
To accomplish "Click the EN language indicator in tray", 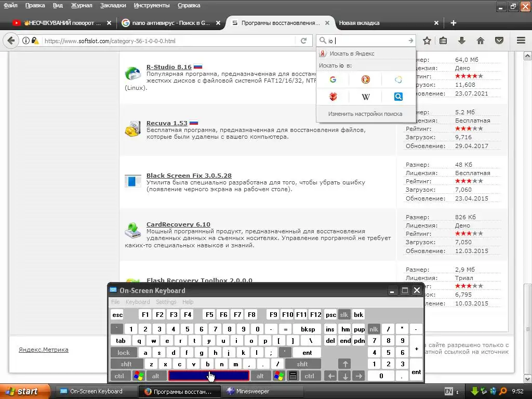I will click(x=448, y=391).
